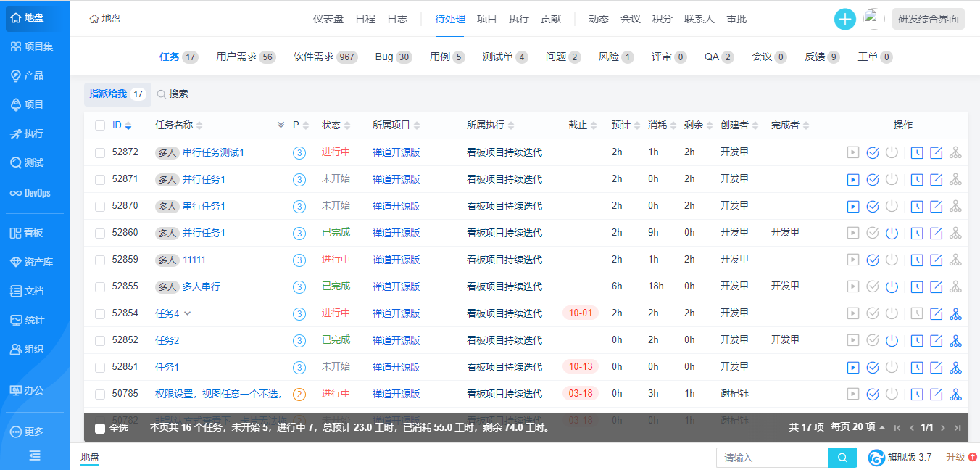Collapse the sidebar with the bottom menu icon

tap(35, 455)
